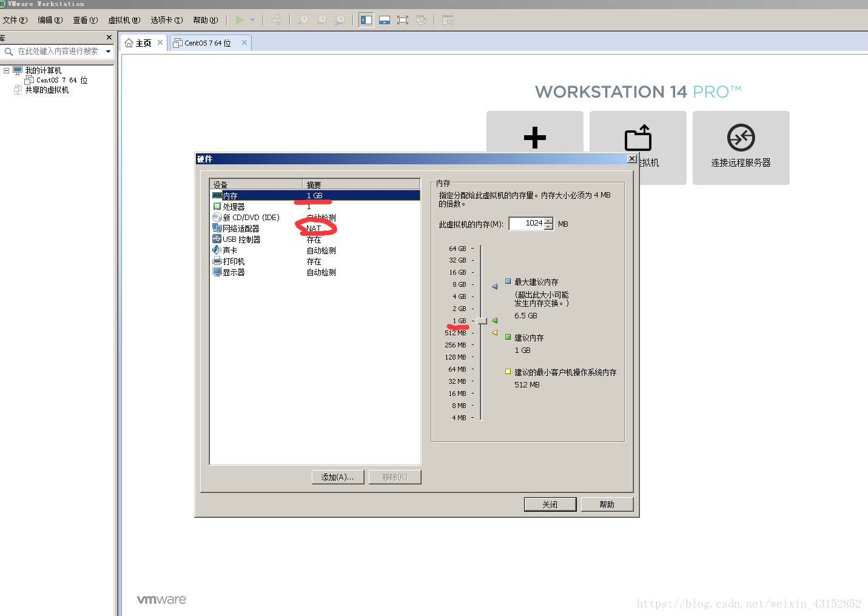Close the 主页 tab

(x=160, y=42)
